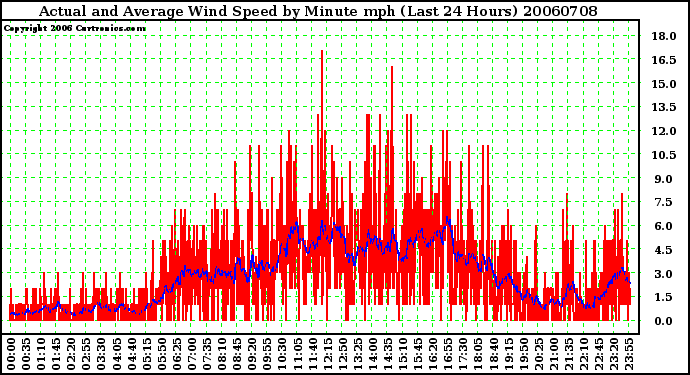This screenshot has width=690, height=375.
Task: Click the 14:00 time label
Action: (x=372, y=354)
